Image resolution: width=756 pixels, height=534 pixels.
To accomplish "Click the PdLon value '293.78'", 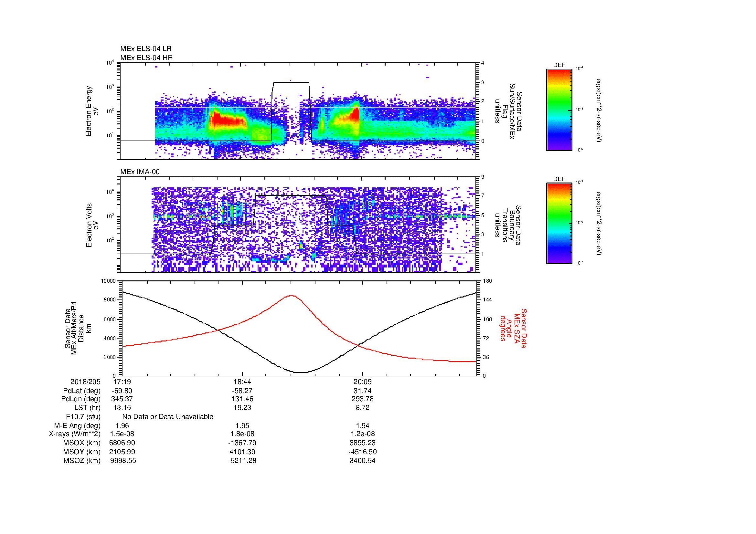I will pos(363,399).
